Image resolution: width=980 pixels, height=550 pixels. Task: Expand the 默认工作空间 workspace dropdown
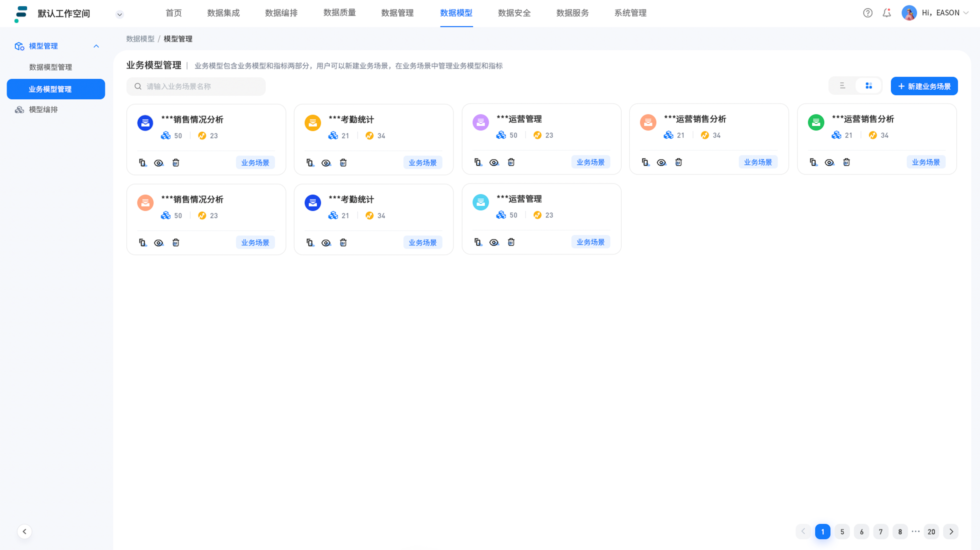click(x=119, y=15)
